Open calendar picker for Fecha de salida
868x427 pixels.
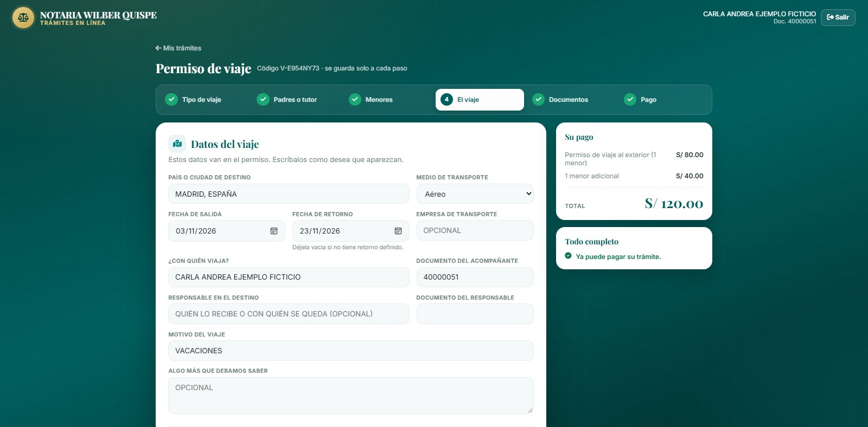[274, 231]
